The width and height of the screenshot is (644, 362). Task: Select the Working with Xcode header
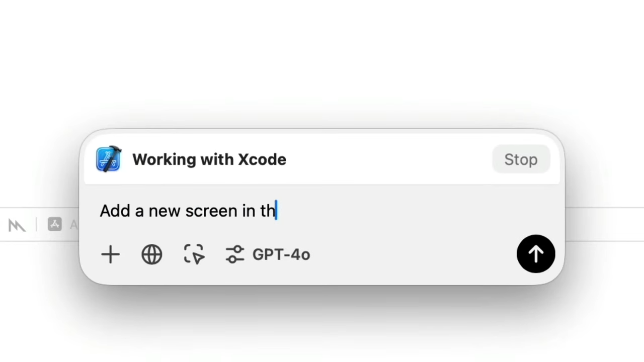(x=209, y=159)
